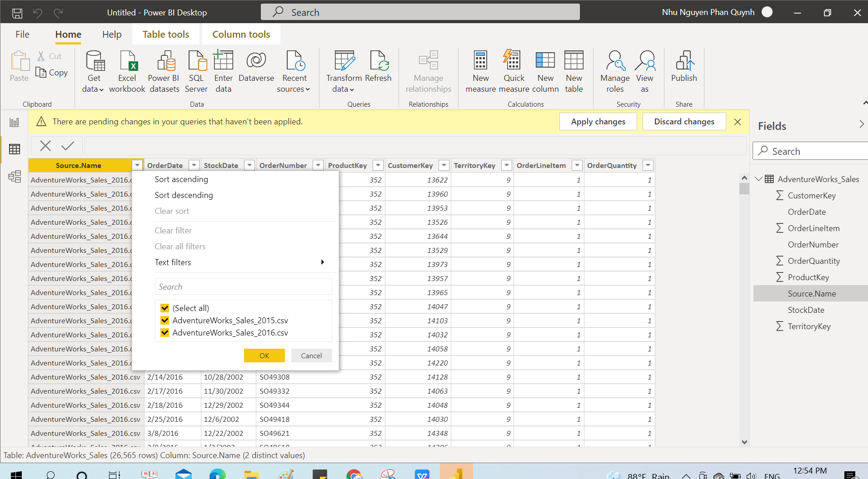
Task: Open ProductKey column filter dropdown
Action: pos(378,165)
